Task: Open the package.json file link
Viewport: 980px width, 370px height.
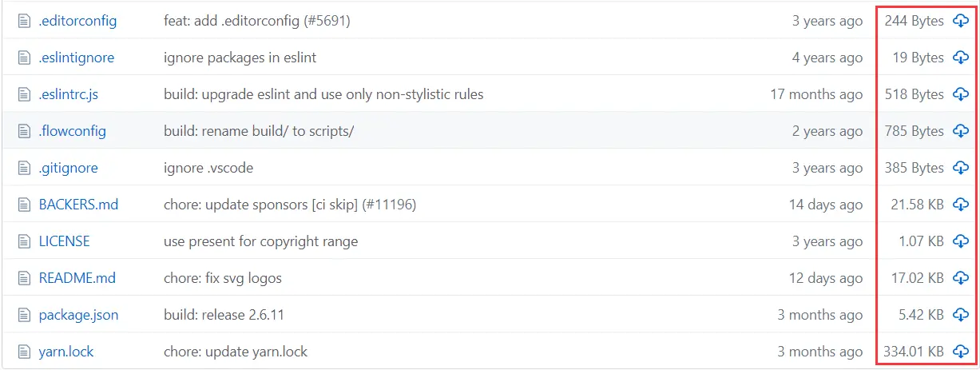Action: pos(78,315)
